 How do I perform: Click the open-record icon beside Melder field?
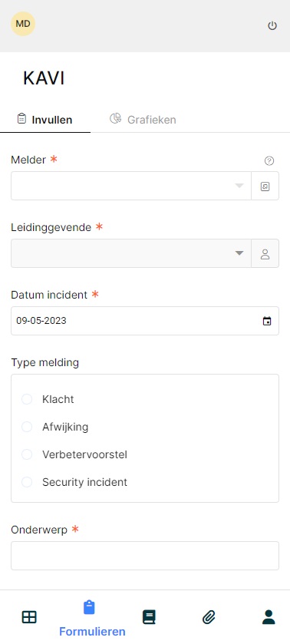coord(265,186)
